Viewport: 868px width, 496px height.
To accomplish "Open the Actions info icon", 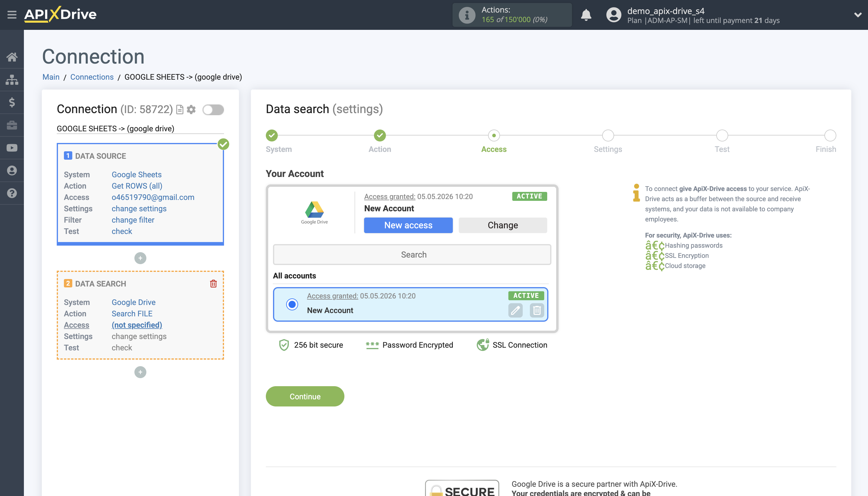I will click(467, 15).
